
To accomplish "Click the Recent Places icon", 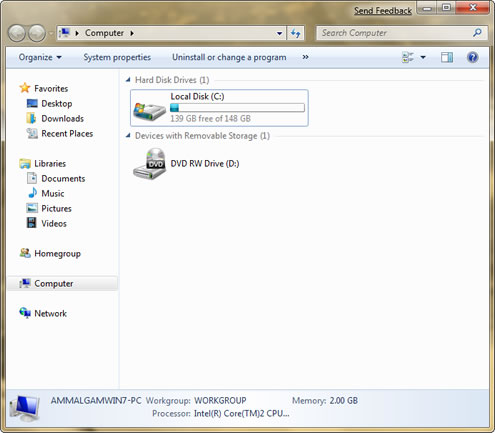I will pyautogui.click(x=32, y=133).
